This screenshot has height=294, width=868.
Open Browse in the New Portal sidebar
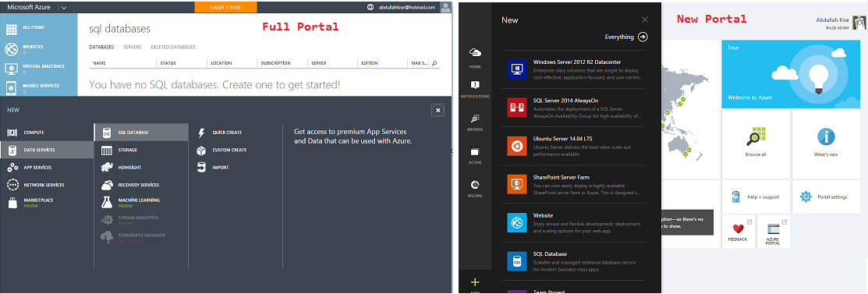[475, 122]
